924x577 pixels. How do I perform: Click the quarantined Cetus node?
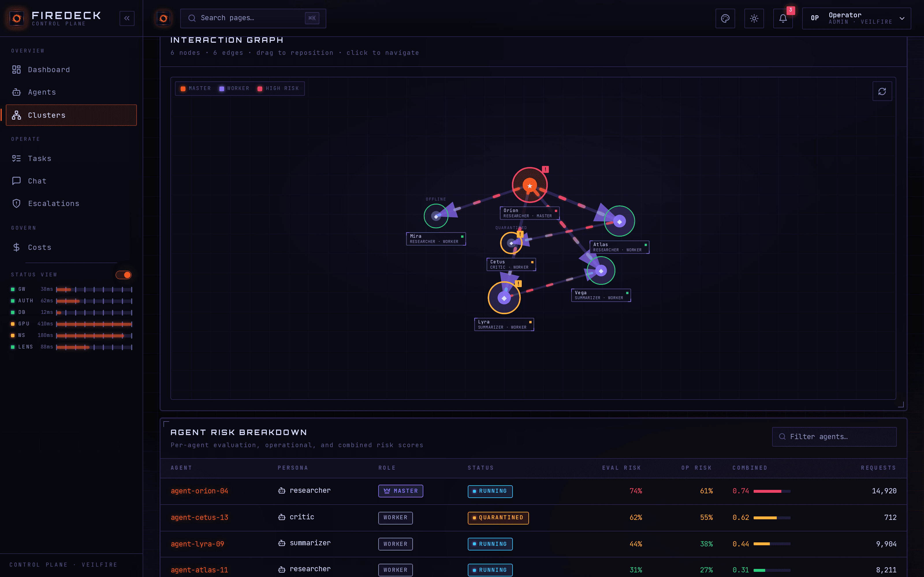click(x=511, y=243)
